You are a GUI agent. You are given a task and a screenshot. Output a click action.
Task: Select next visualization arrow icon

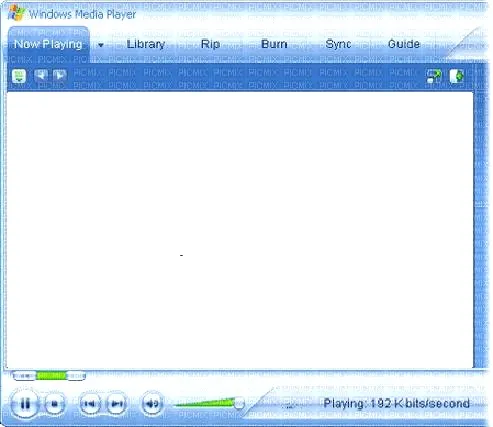pyautogui.click(x=60, y=75)
